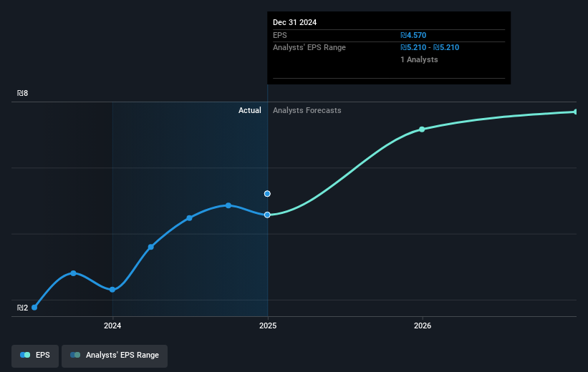The width and height of the screenshot is (588, 372).
Task: Select the forecast EPS point at 2026
Action: [x=422, y=129]
